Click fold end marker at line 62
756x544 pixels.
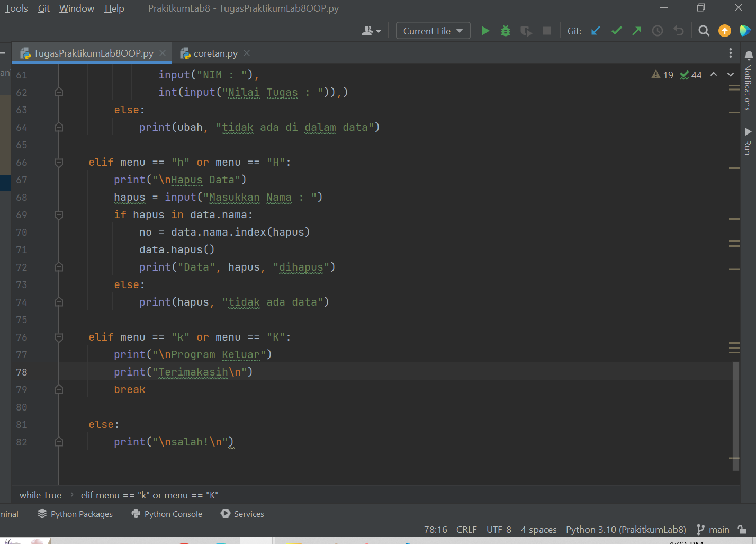(x=59, y=92)
